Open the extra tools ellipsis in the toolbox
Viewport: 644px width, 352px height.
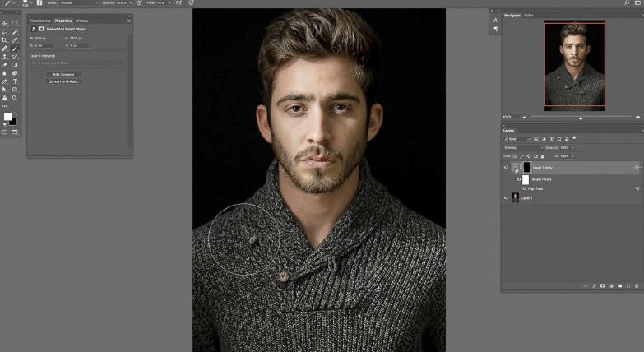pos(4,106)
